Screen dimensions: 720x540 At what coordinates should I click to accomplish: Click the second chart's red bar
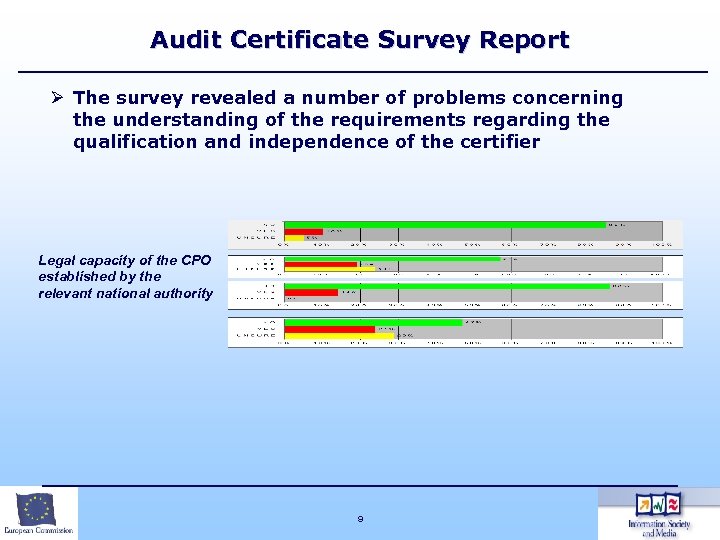coord(321,264)
